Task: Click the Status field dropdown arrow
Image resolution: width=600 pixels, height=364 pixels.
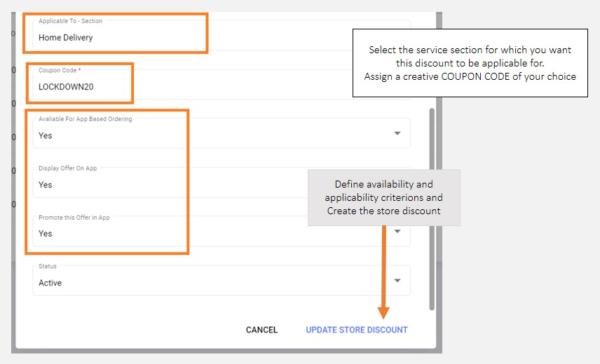Action: coord(397,281)
